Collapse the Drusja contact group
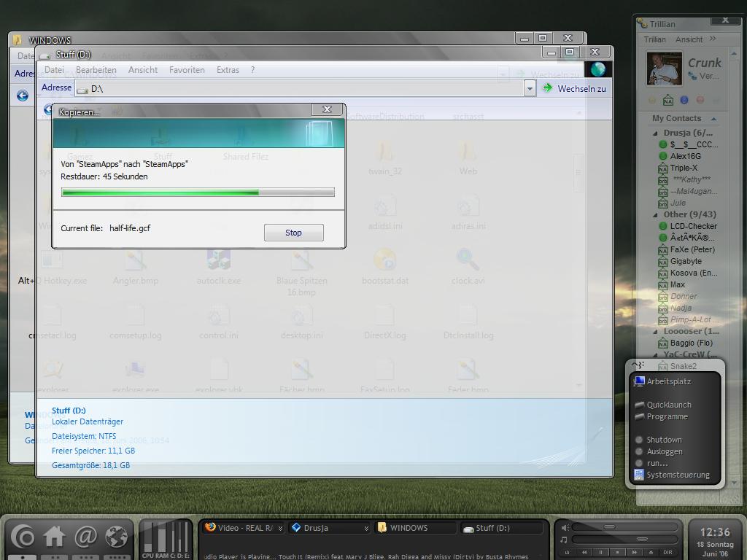747x560 pixels. coord(656,133)
